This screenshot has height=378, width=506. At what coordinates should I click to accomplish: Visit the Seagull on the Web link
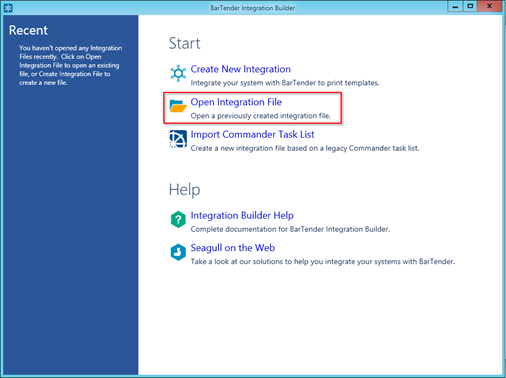233,248
